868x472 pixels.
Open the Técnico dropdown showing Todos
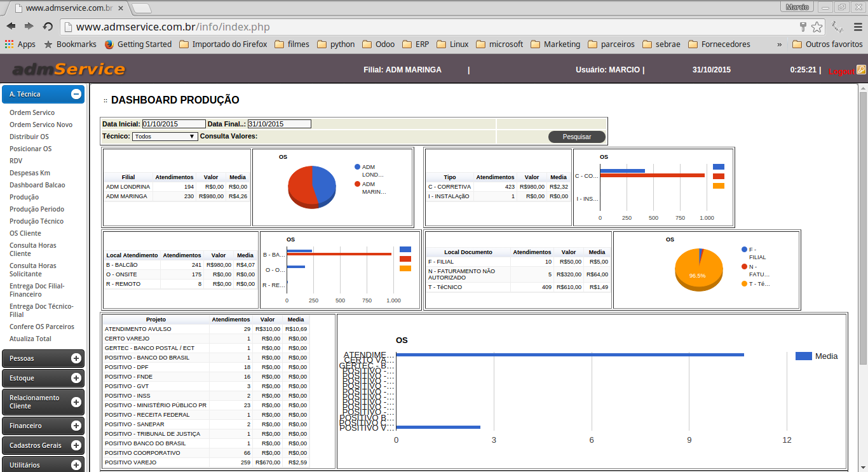click(x=165, y=137)
